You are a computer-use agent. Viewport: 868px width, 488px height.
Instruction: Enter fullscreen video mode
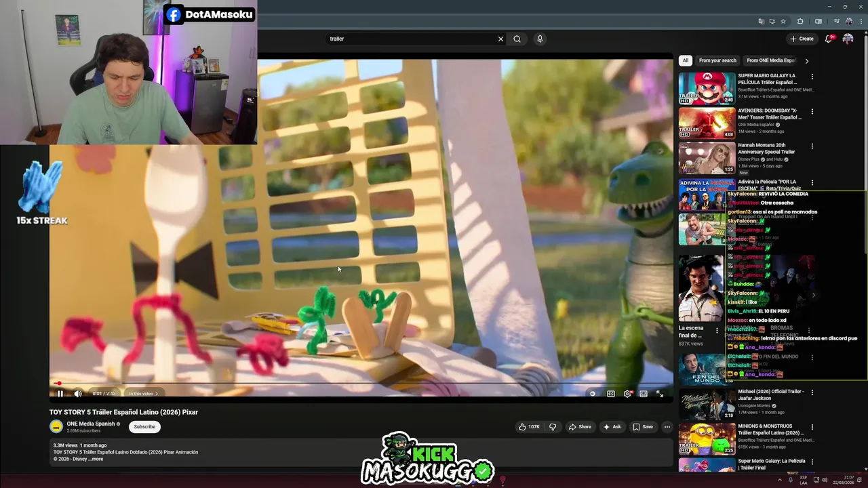tap(660, 394)
